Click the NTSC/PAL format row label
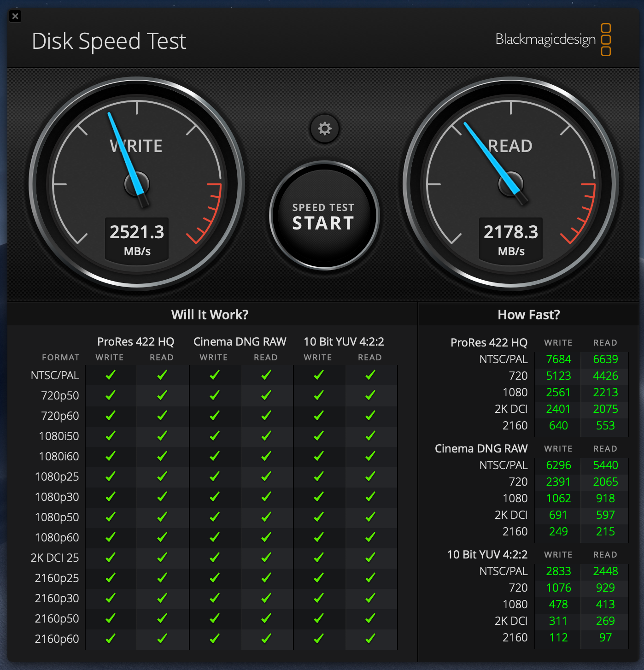 [x=55, y=376]
